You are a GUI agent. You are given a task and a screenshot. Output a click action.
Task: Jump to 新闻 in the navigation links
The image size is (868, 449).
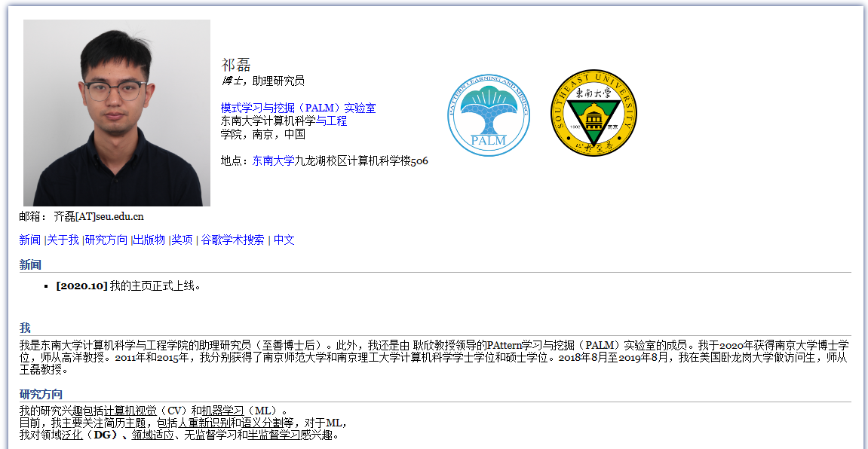click(x=30, y=240)
